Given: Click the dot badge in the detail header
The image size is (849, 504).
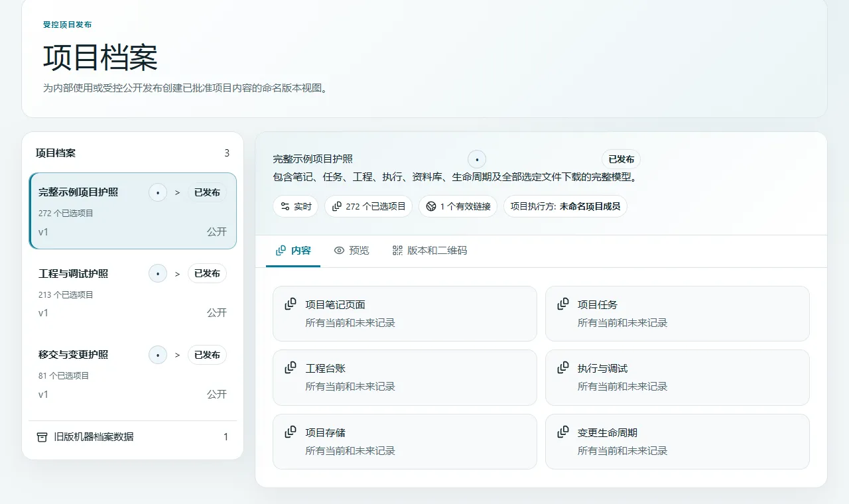Looking at the screenshot, I should click(477, 159).
